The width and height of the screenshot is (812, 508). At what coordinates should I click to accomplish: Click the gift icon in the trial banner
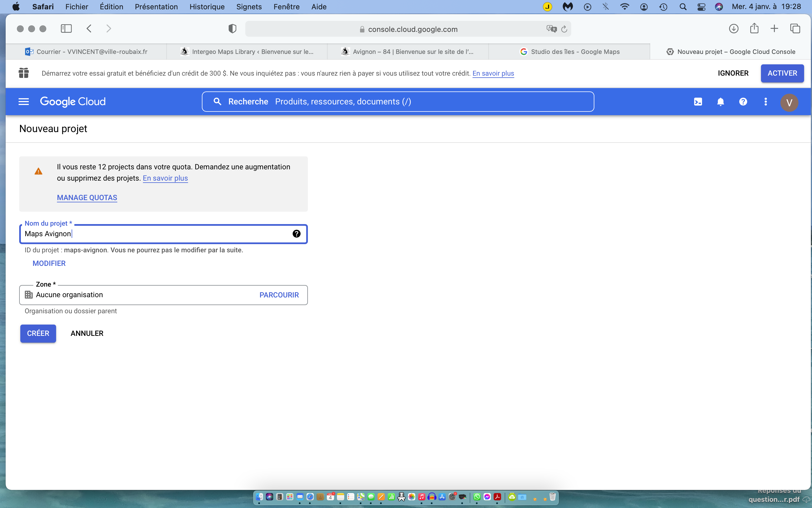(x=23, y=73)
